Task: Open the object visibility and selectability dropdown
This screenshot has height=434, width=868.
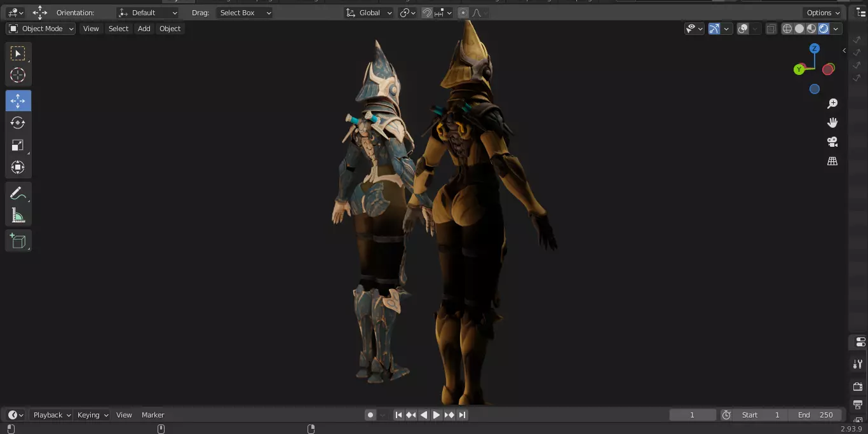Action: [694, 29]
